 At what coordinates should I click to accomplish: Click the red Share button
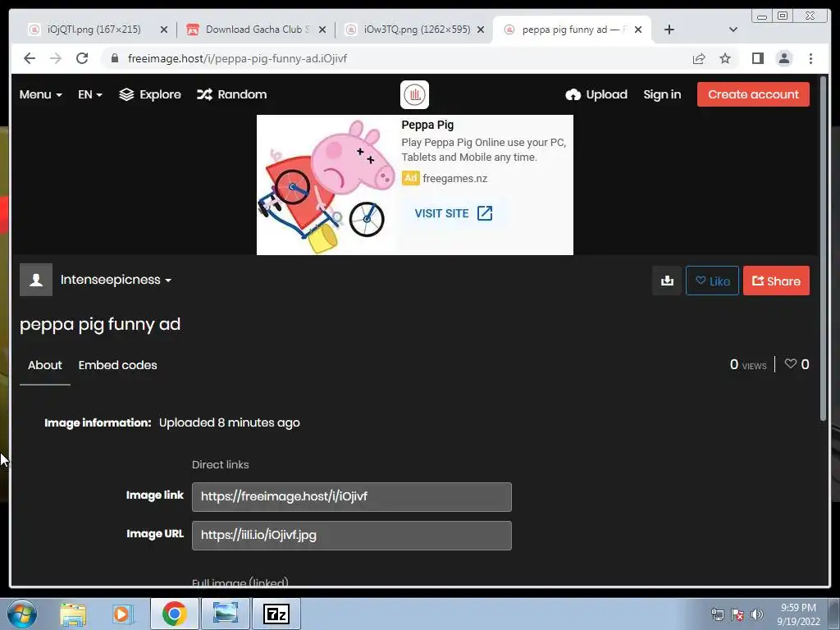tap(776, 281)
